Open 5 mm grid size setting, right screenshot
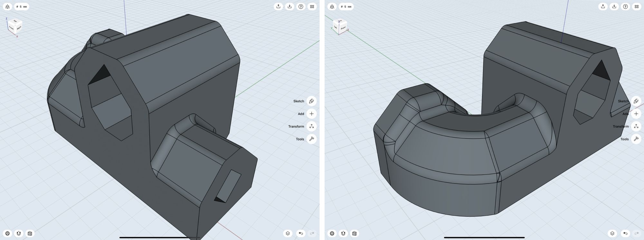644x240 pixels. [x=346, y=6]
